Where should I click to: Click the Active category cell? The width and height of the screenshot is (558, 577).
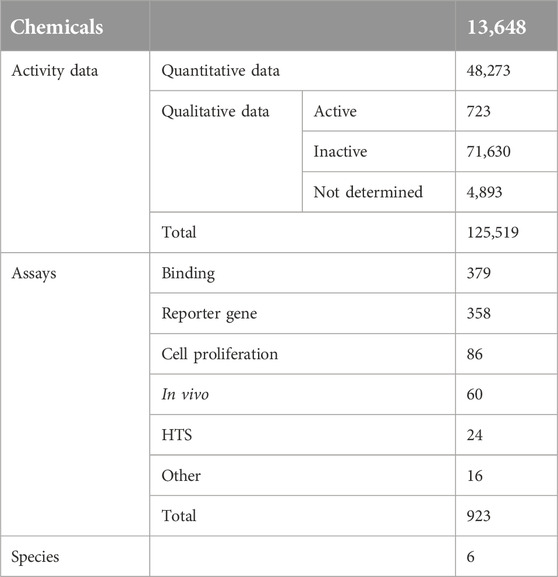[x=379, y=111]
